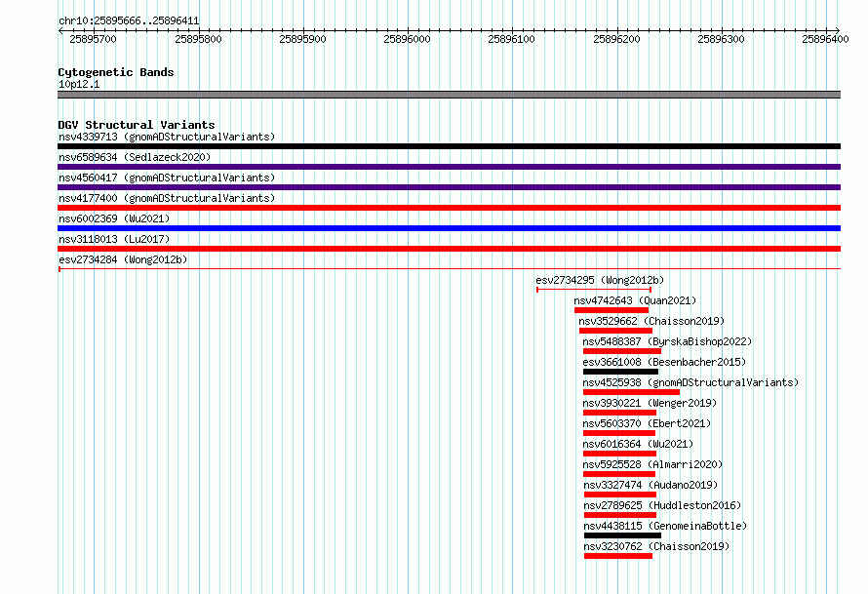Open the esv3661008 (Besenbacher2015) label
This screenshot has width=868, height=594.
[664, 362]
